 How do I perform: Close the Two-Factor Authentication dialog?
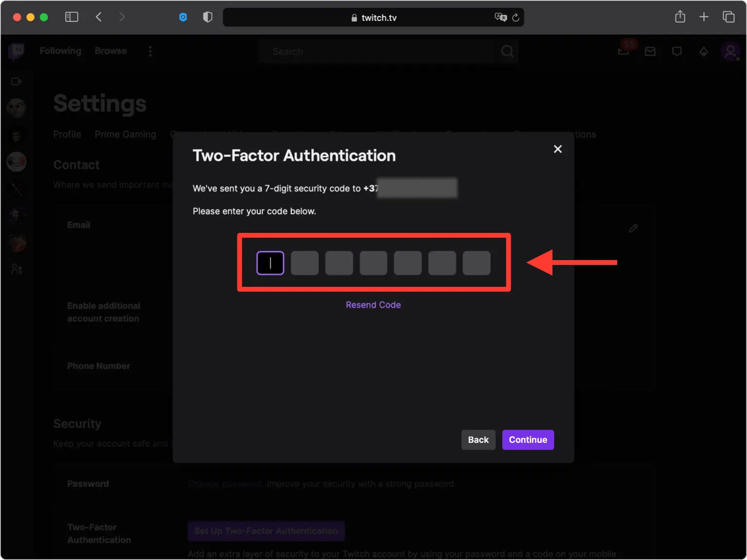(x=558, y=149)
